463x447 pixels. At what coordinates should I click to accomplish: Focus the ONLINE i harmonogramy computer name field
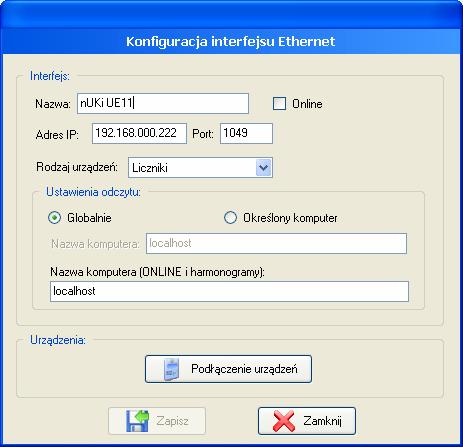pos(229,291)
